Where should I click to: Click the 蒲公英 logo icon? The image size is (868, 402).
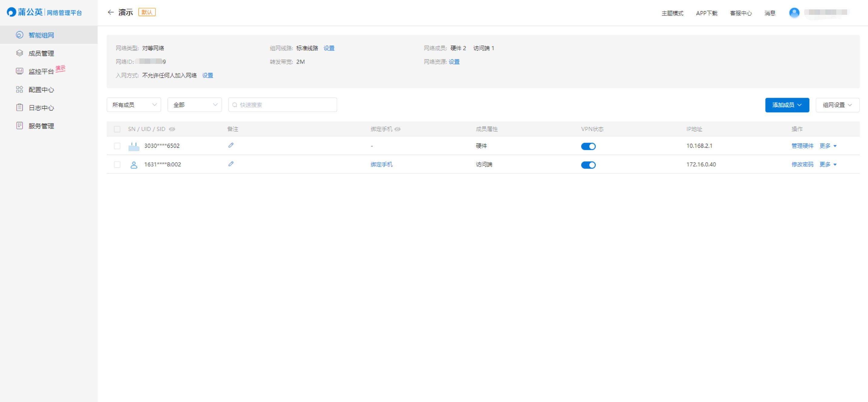[11, 12]
